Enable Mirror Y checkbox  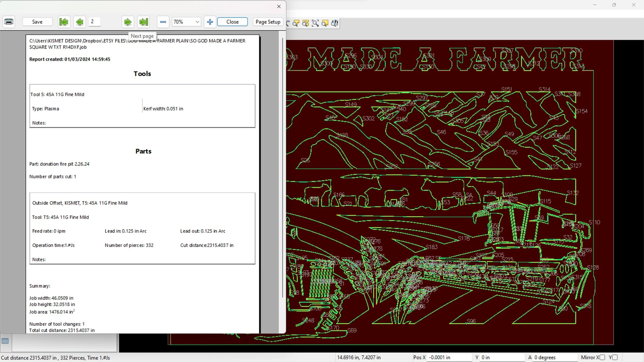[615, 357]
